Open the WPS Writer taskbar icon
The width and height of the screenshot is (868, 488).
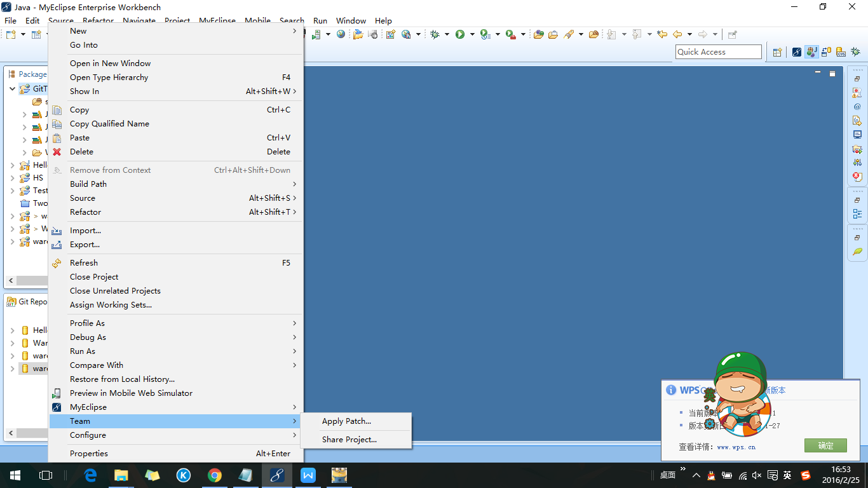pos(308,475)
